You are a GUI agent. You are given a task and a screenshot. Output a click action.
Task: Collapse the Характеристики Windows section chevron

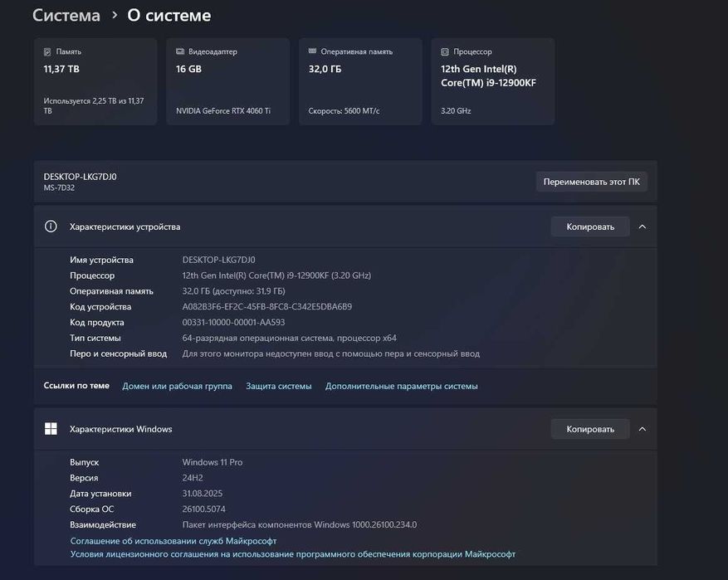pos(642,429)
